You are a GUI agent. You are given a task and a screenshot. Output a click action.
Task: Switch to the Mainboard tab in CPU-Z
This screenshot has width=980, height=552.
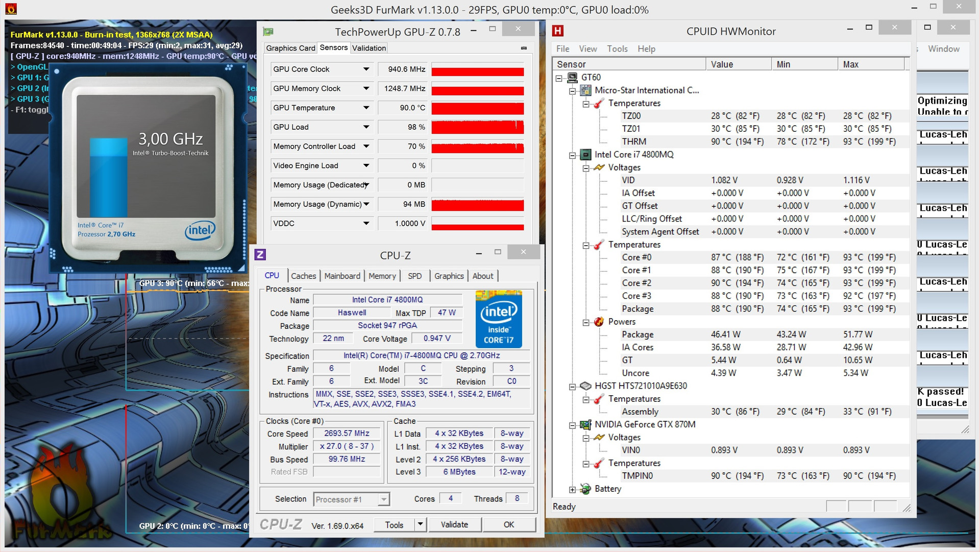pos(342,276)
